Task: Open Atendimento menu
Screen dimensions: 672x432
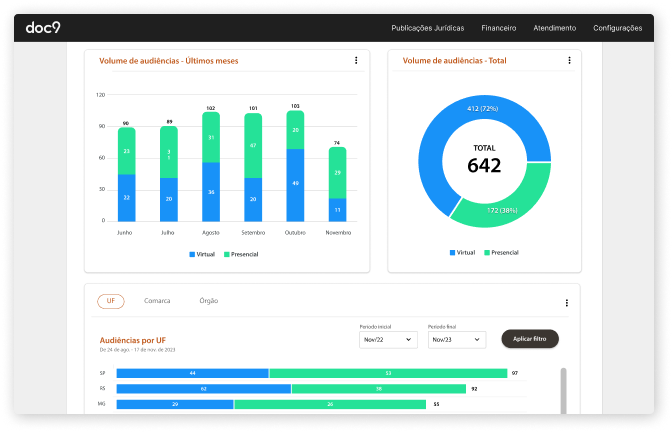Action: tap(555, 28)
